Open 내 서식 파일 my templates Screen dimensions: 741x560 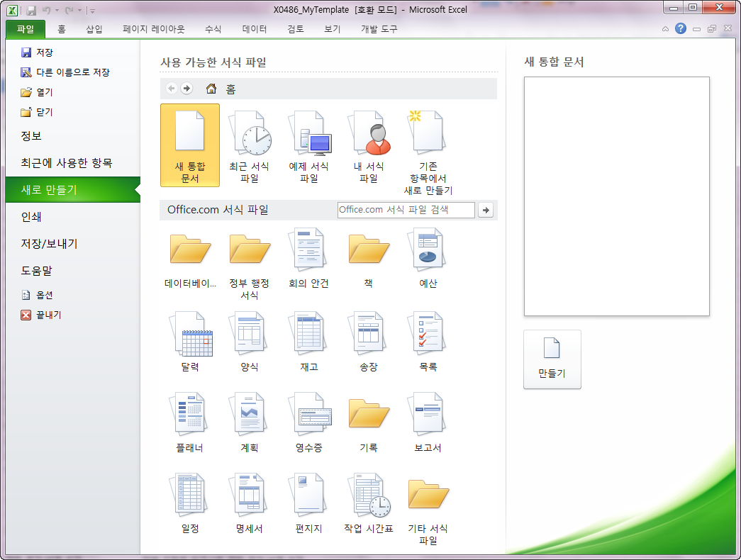tap(369, 145)
